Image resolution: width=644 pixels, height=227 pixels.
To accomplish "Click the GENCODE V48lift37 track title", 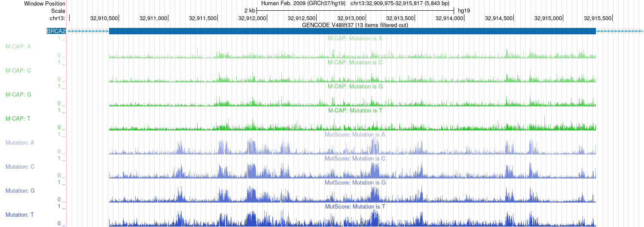I will 355,25.
